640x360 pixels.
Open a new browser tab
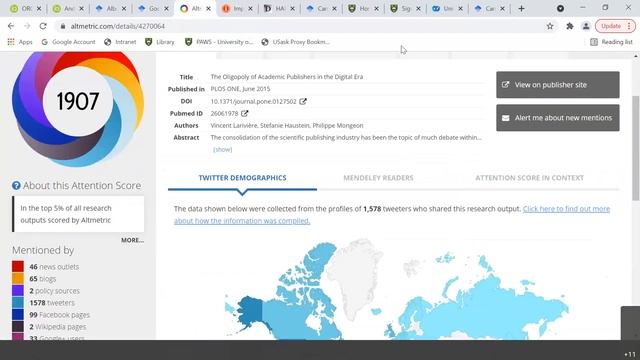tap(521, 9)
